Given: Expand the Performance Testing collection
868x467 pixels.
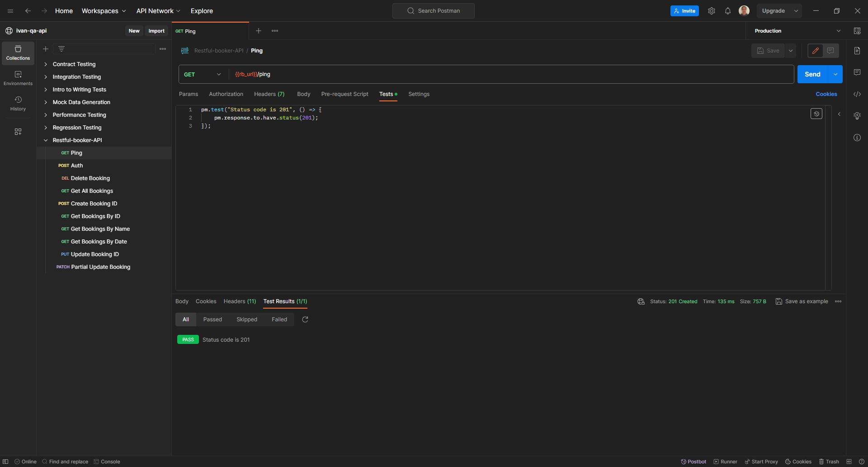Looking at the screenshot, I should (46, 115).
